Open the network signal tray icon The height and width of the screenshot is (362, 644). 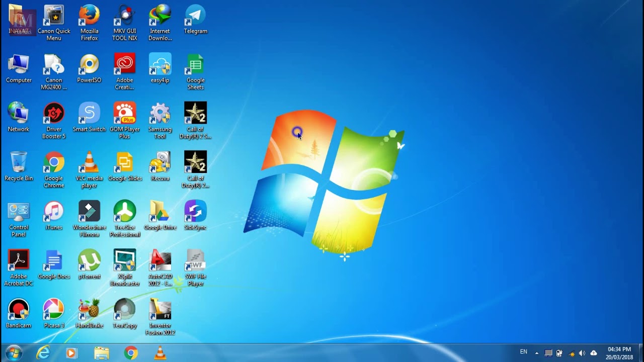(x=571, y=353)
